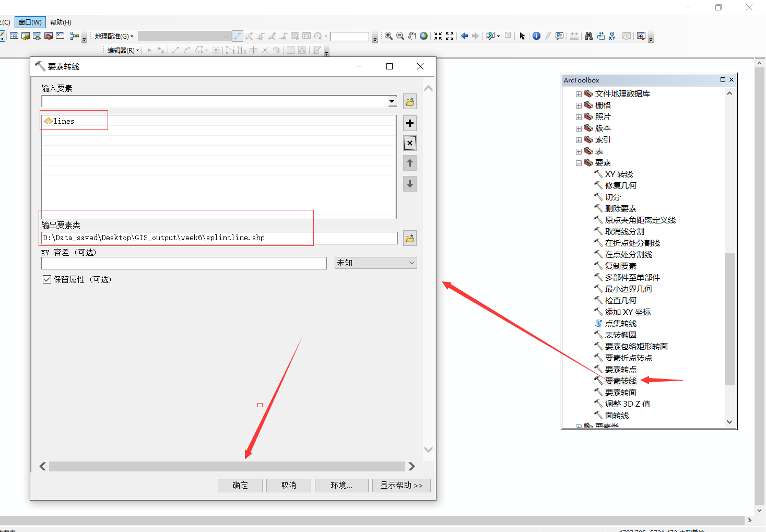Open the 地理配准(G) dropdown menu
Screen dimensions: 766x532
pyautogui.click(x=114, y=36)
